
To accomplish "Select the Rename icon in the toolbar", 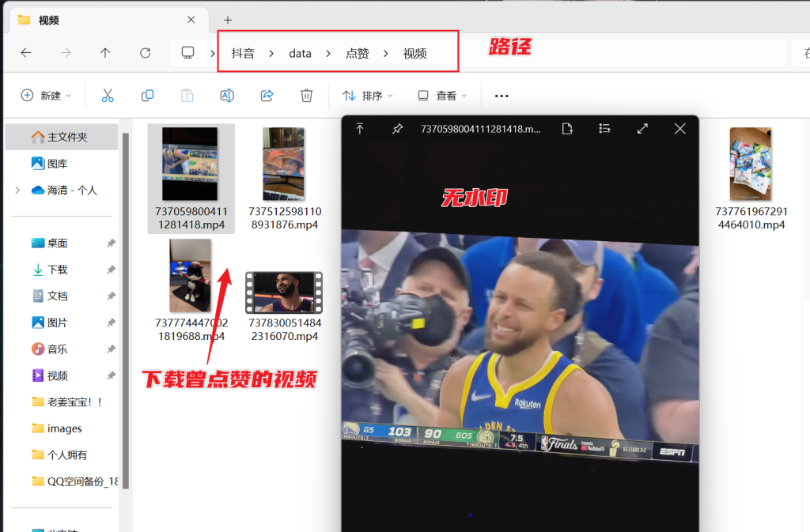I will 227,95.
